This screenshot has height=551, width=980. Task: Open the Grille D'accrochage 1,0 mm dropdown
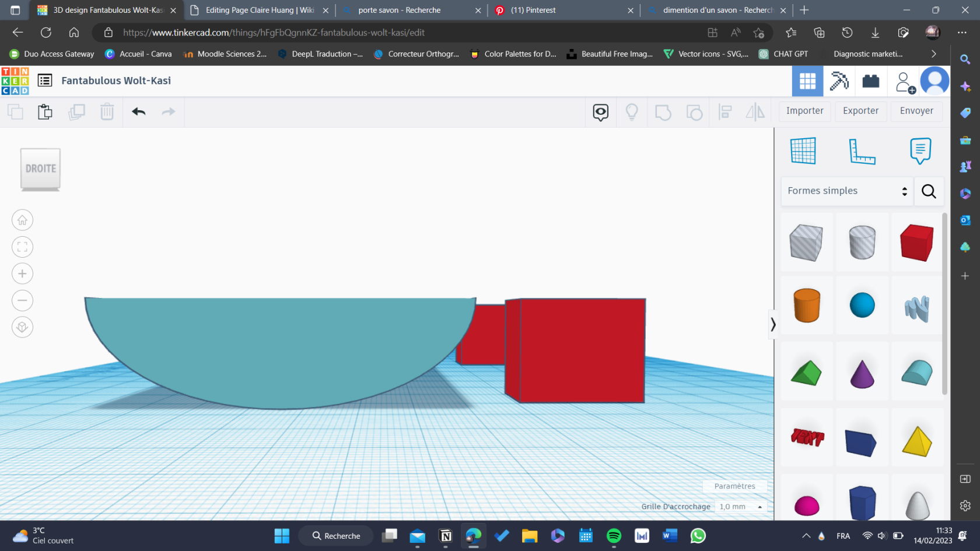tap(741, 507)
